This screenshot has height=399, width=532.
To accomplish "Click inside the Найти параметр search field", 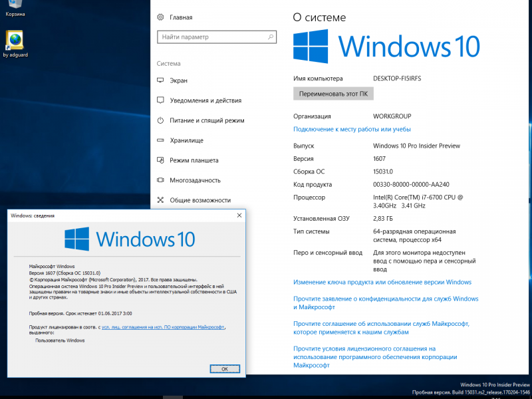I will point(217,37).
